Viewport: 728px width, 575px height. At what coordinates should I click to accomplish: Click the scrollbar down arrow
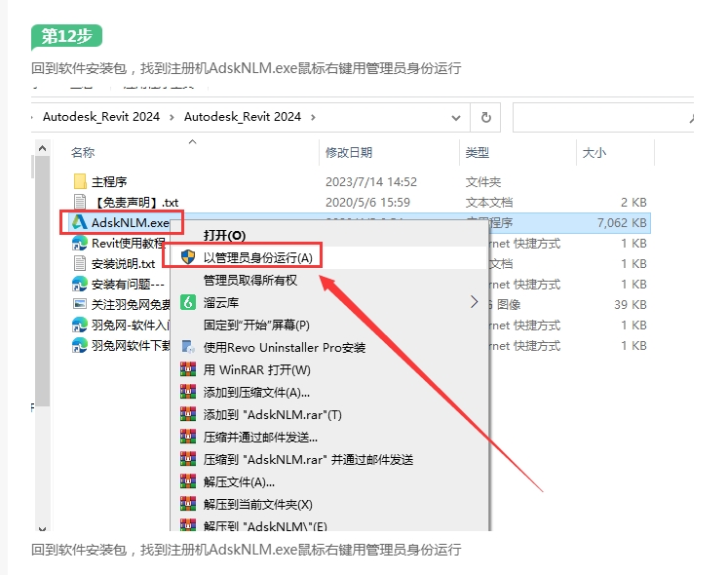click(42, 527)
